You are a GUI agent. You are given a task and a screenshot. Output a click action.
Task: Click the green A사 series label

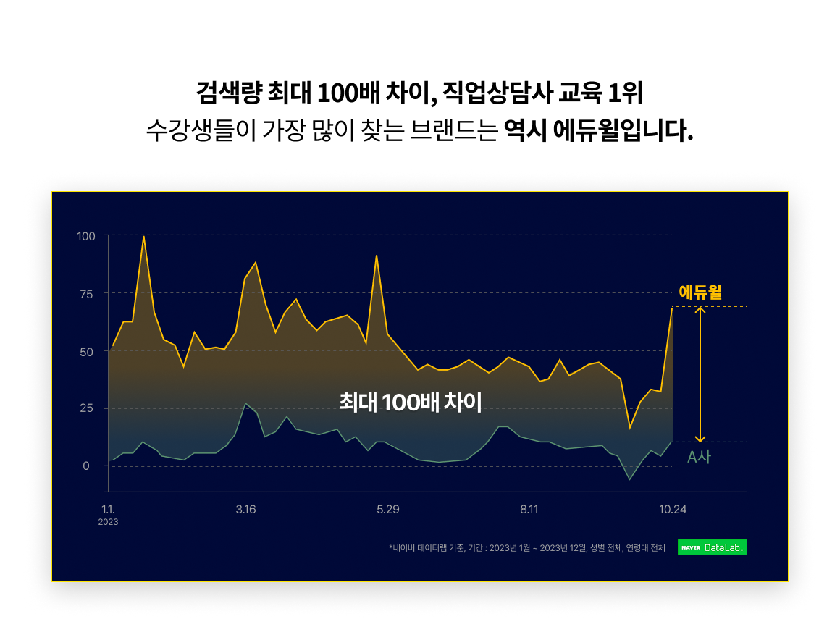699,457
